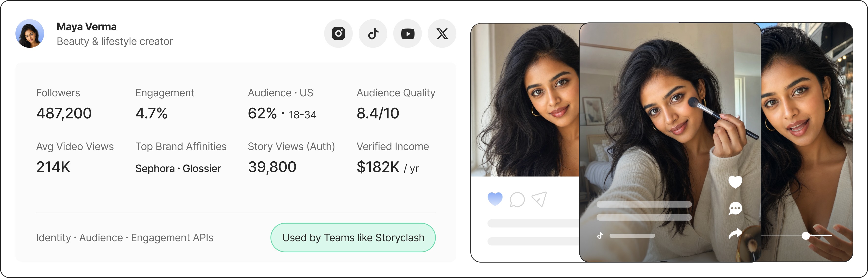868x278 pixels.
Task: Click the 'Story Views (Auth)' label
Action: coord(292,146)
